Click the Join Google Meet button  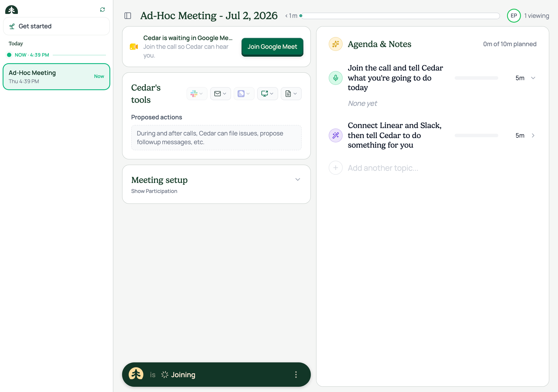coord(272,47)
